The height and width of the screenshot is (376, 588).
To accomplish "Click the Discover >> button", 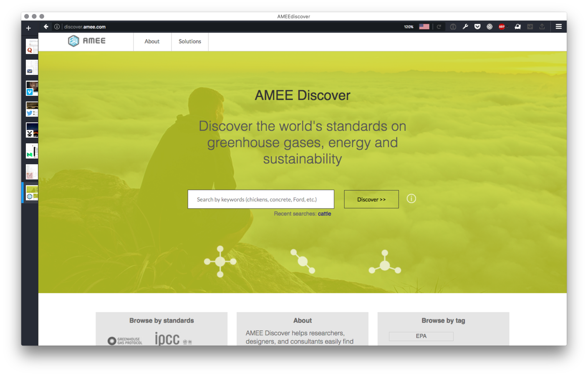I will [371, 199].
